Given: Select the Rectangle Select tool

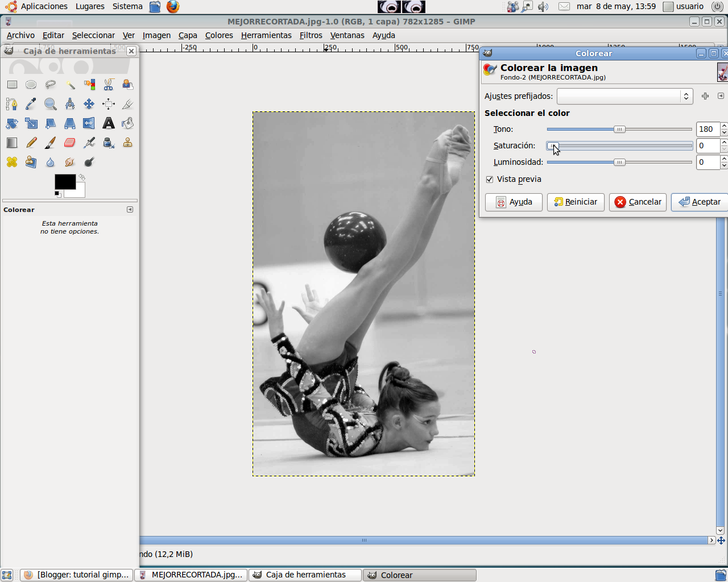Looking at the screenshot, I should (12, 85).
